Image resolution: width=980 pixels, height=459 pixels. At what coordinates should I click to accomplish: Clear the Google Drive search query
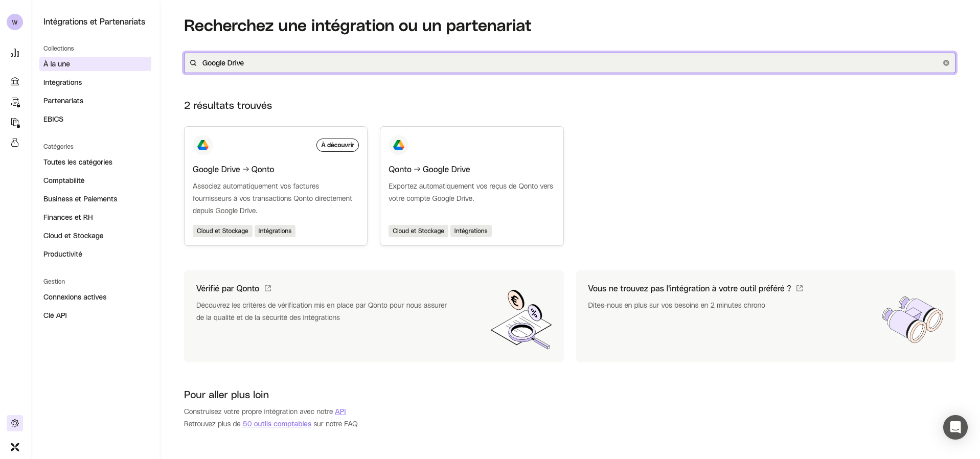point(946,63)
